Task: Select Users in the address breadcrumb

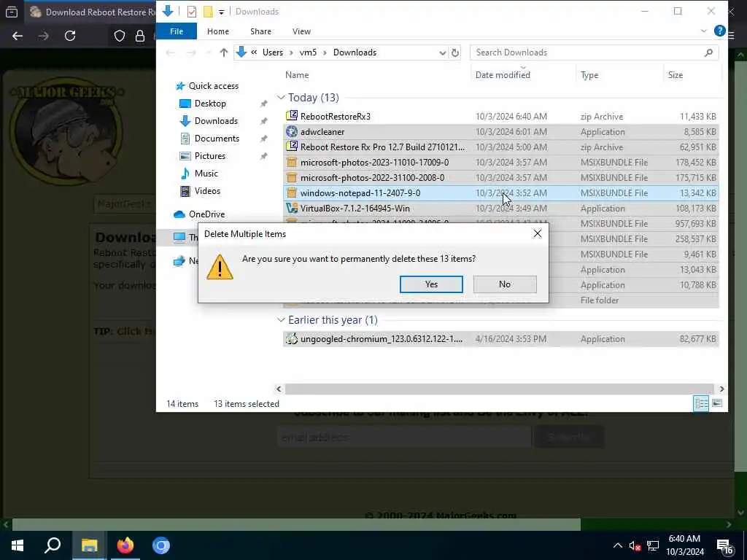Action: [x=273, y=52]
